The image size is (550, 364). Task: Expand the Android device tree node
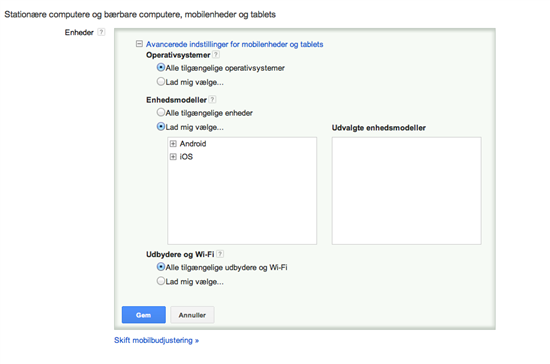click(x=173, y=144)
